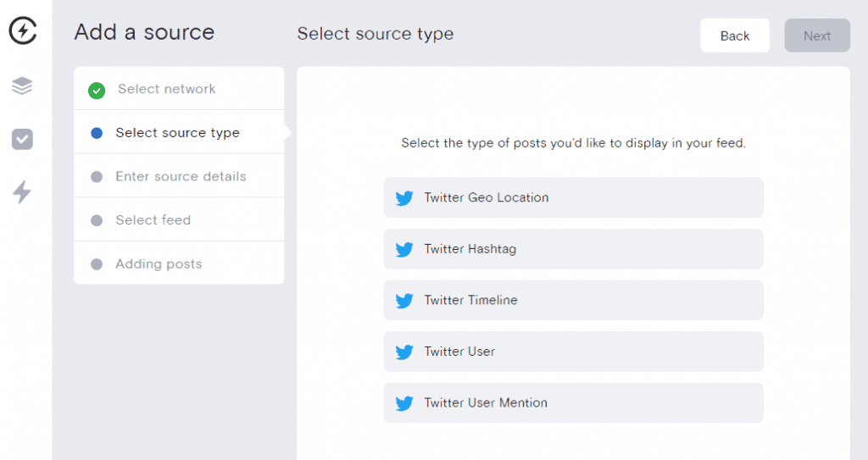Click Twitter bird icon for Timeline
Screen dimensions: 868x460
tap(404, 301)
